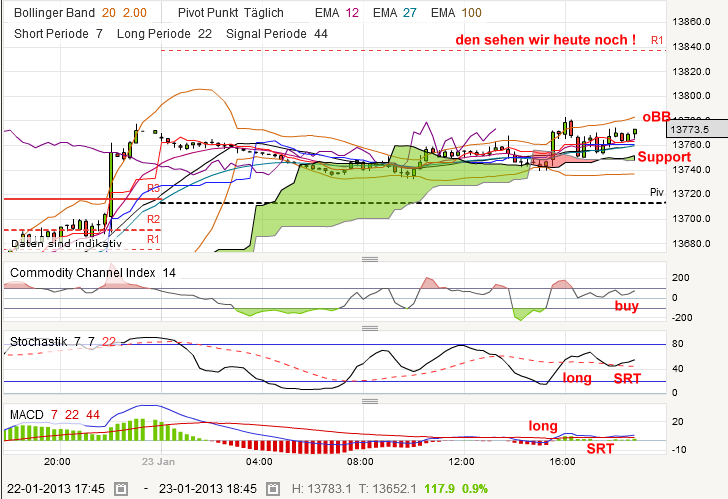Click end date 23-01-2013 18:45
This screenshot has width=728, height=499.
click(x=208, y=489)
